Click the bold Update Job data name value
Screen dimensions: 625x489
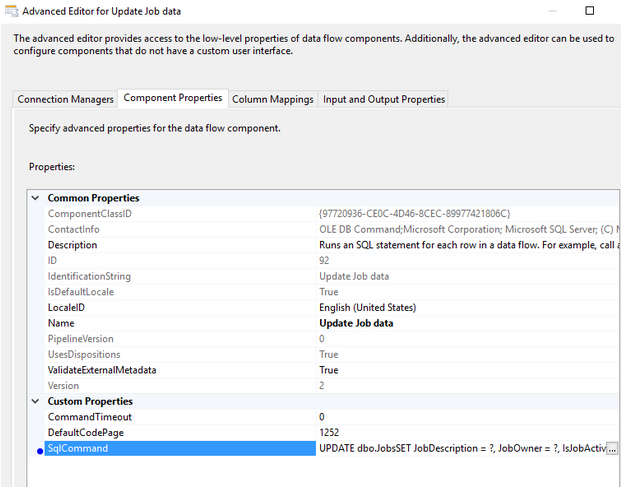coord(356,323)
